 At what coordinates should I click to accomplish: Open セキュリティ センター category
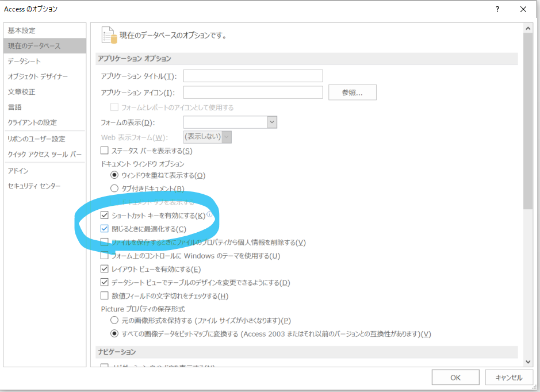(45, 186)
